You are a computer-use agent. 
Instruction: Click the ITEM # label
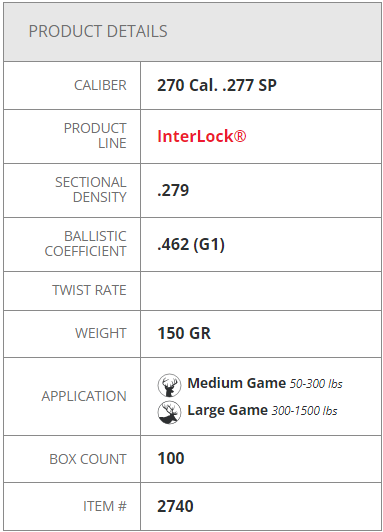coord(105,506)
